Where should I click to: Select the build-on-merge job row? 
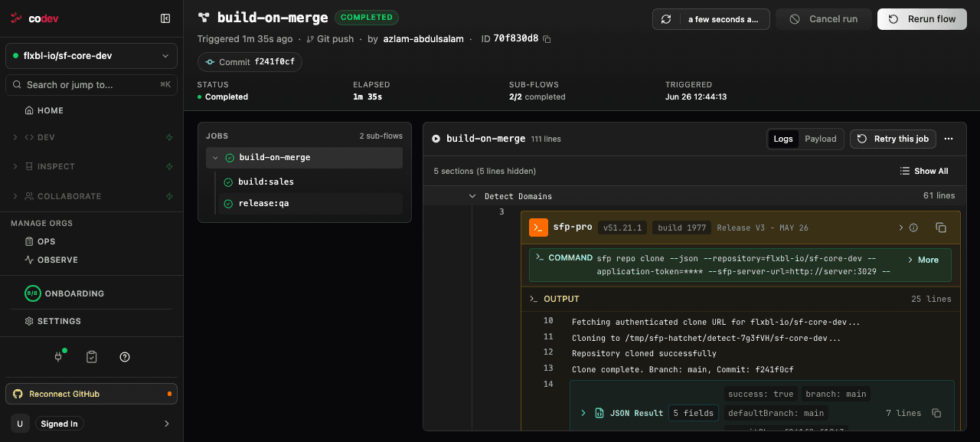[304, 158]
